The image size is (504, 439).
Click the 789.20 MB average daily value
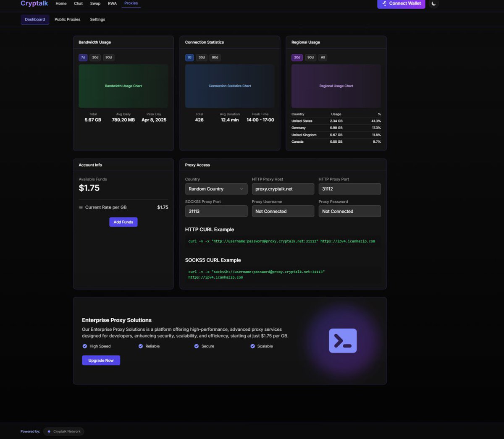pyautogui.click(x=123, y=120)
